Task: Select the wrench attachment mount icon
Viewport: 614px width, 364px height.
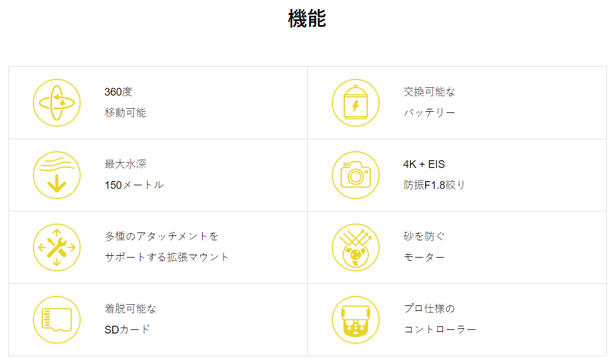Action: pos(57,247)
